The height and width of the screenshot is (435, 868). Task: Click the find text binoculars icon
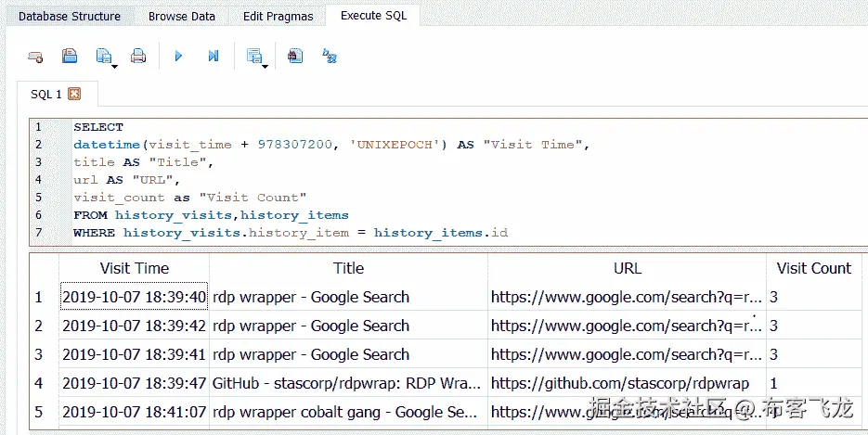coord(295,56)
